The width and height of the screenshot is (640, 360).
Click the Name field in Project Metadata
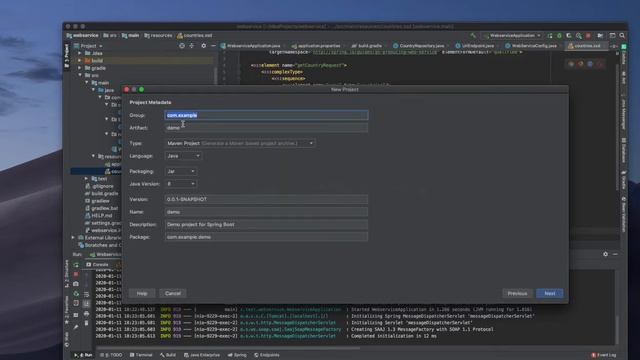click(x=266, y=212)
